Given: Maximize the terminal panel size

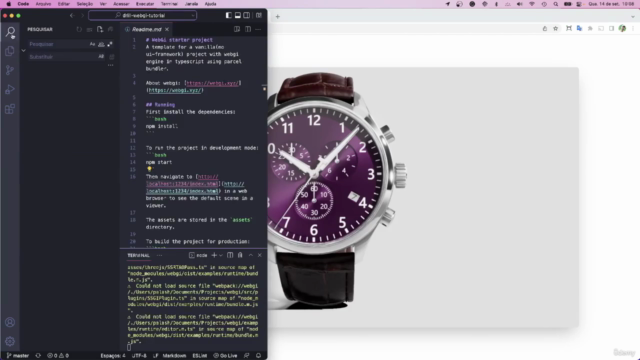Looking at the screenshot, I should click(x=251, y=256).
